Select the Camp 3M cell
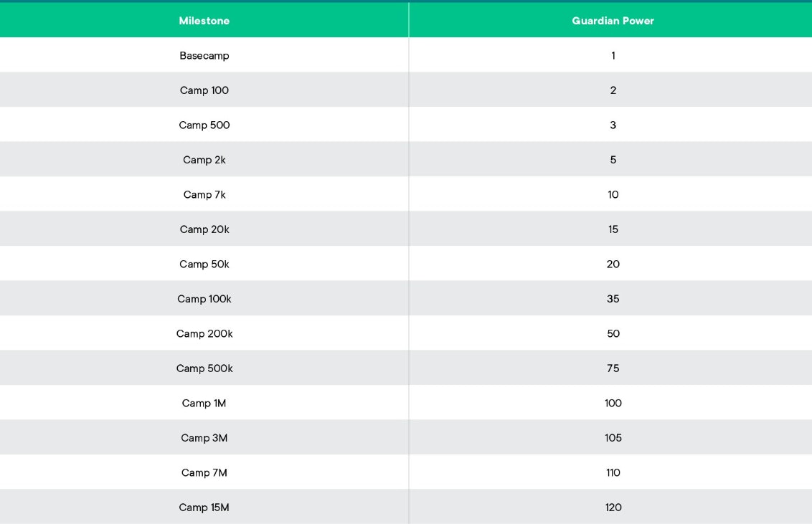The width and height of the screenshot is (812, 524). coord(204,438)
